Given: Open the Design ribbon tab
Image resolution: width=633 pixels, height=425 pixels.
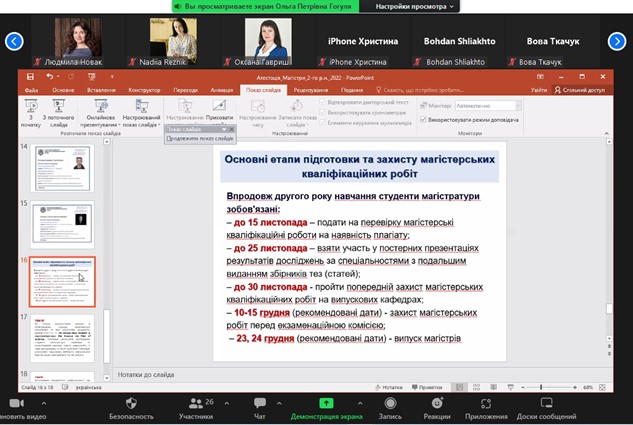Looking at the screenshot, I should [x=144, y=90].
